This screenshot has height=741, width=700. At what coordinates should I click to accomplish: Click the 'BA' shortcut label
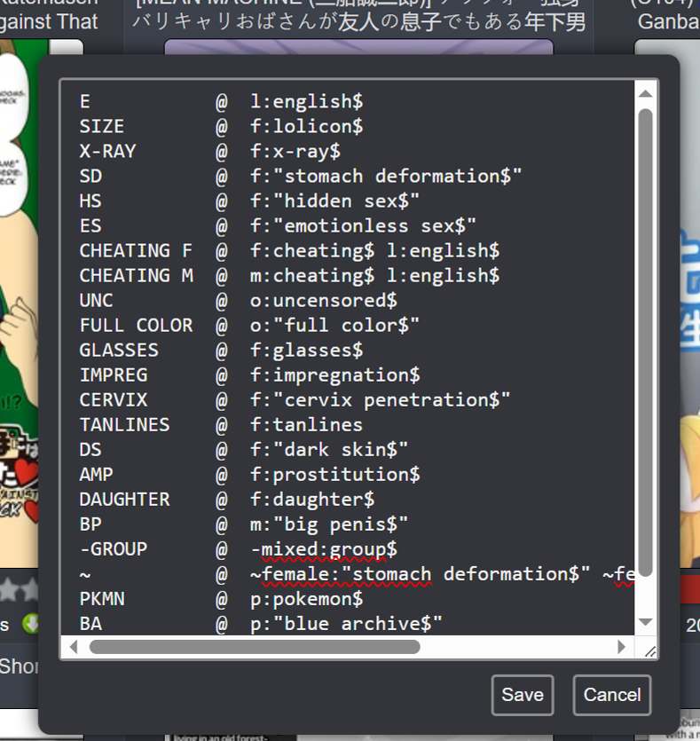pyautogui.click(x=90, y=624)
